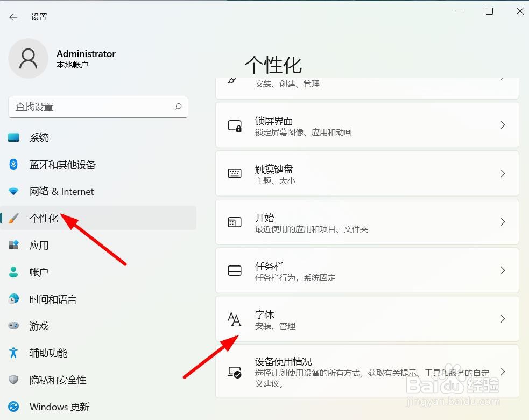This screenshot has width=529, height=420.
Task: Open 网络 & Internet category
Action: (98, 192)
